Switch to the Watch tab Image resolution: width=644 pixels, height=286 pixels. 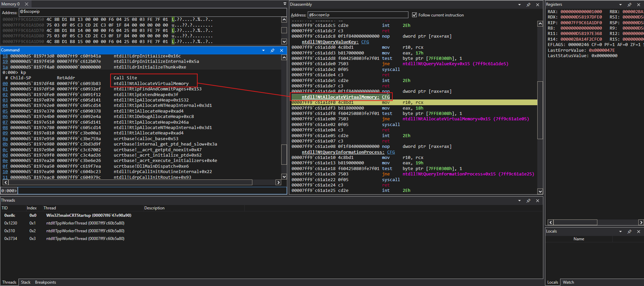(x=568, y=282)
